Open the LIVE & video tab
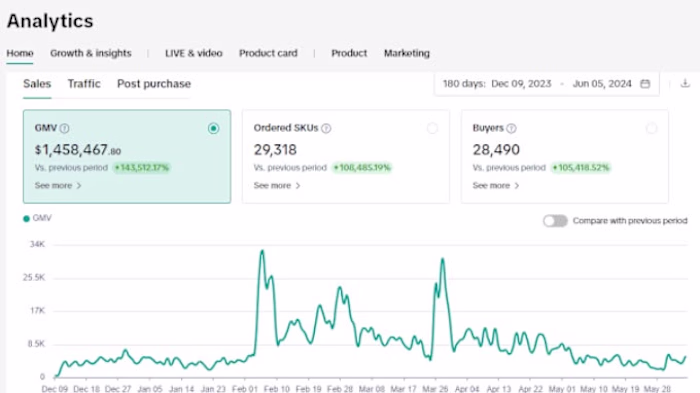This screenshot has width=700, height=393. pyautogui.click(x=194, y=53)
